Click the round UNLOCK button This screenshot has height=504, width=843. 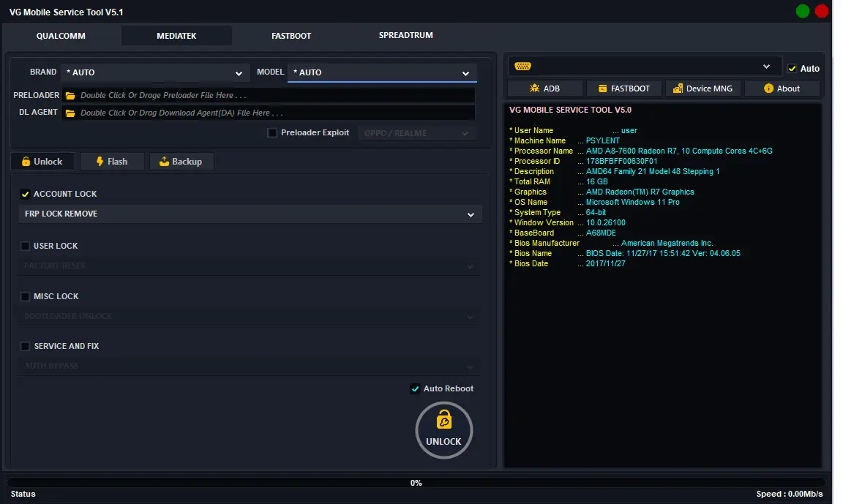pos(444,430)
